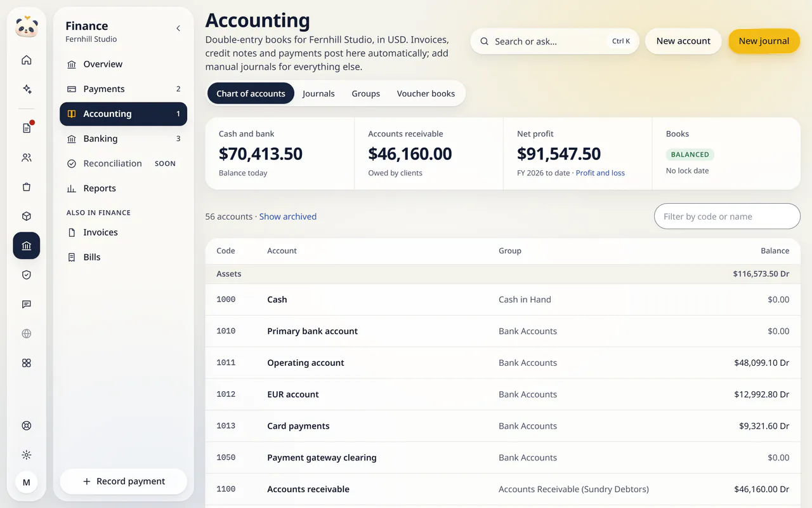812x508 pixels.
Task: Collapse the Finance sidebar with chevron
Action: tap(178, 28)
